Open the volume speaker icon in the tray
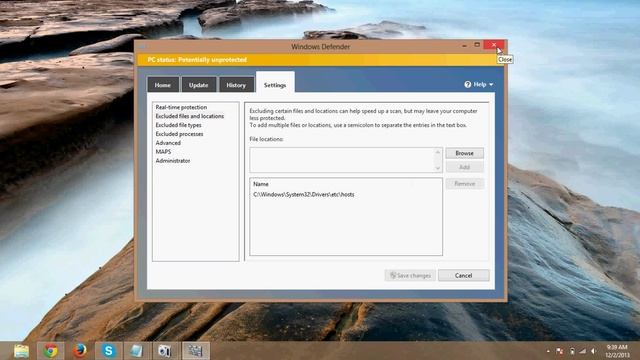 point(593,351)
